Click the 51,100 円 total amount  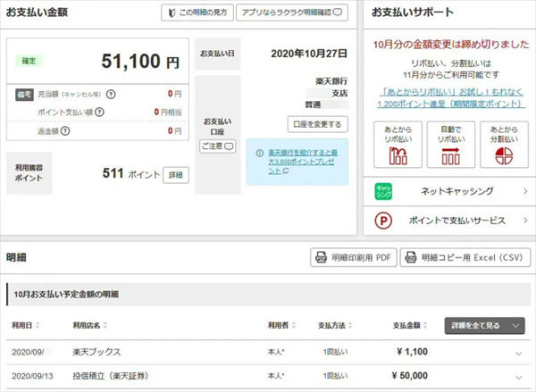point(140,62)
